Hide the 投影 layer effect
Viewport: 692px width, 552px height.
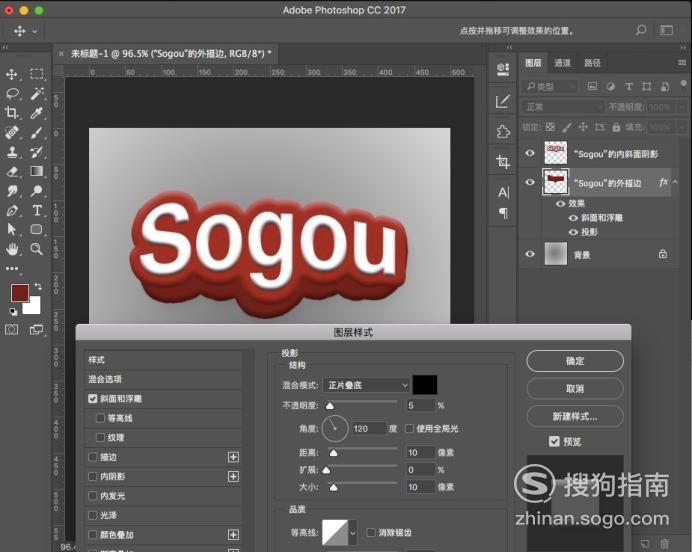click(x=573, y=232)
